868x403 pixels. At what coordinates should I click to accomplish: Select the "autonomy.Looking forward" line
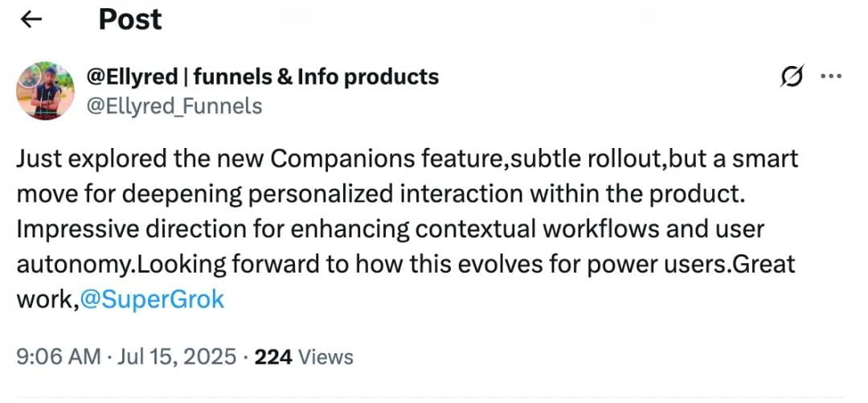coord(406,265)
